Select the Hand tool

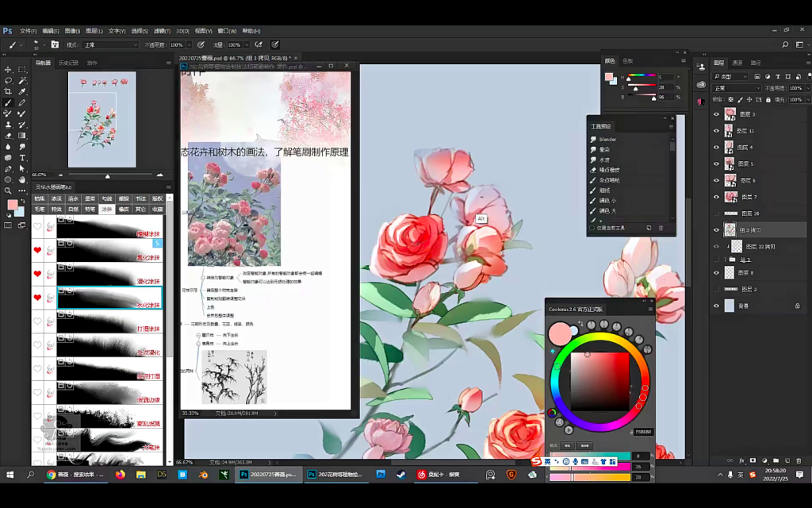(x=22, y=179)
